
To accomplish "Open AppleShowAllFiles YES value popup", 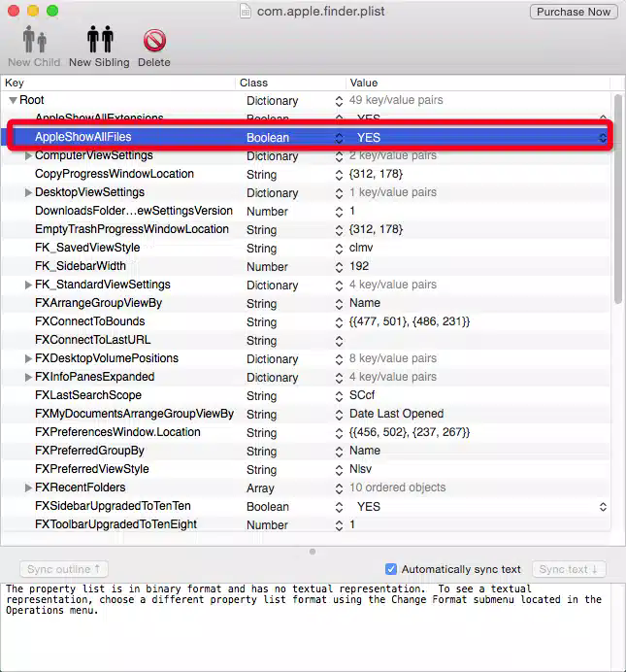I will tap(603, 138).
